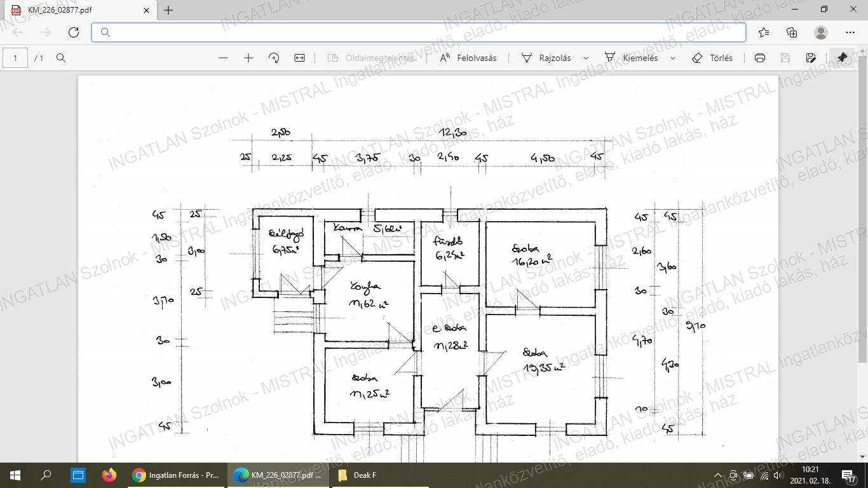Image resolution: width=868 pixels, height=488 pixels.
Task: Toggle fit to page width
Action: (x=300, y=58)
